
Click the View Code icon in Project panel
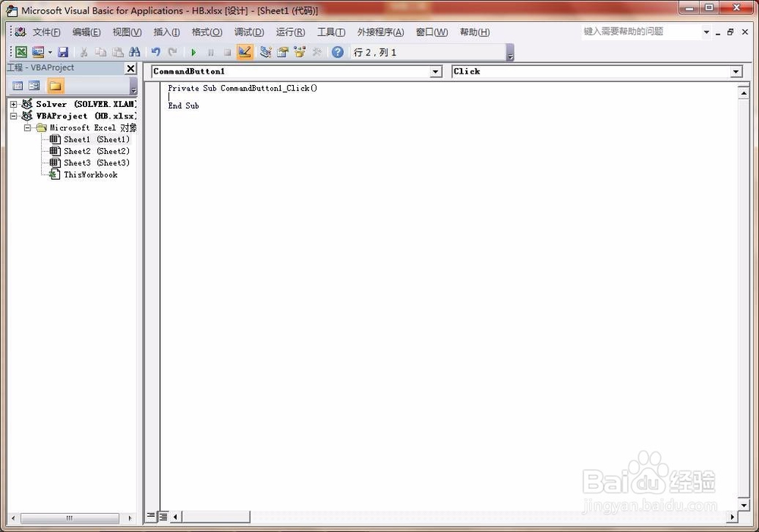click(18, 87)
